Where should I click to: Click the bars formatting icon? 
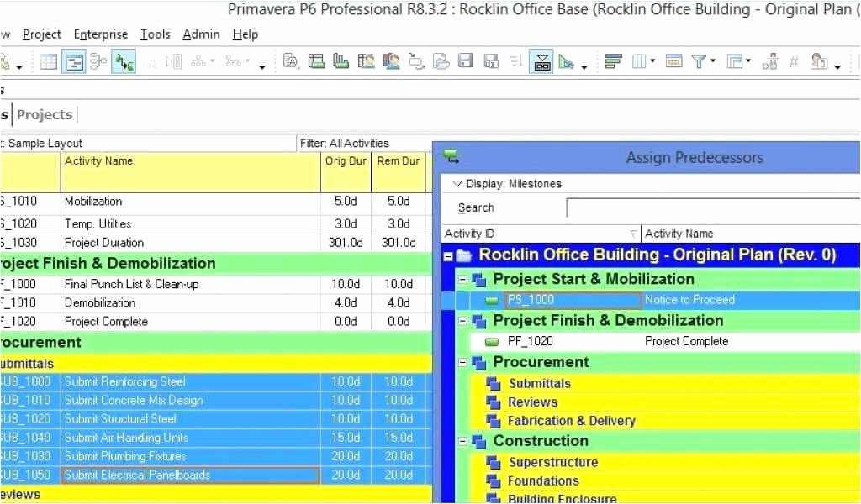613,61
